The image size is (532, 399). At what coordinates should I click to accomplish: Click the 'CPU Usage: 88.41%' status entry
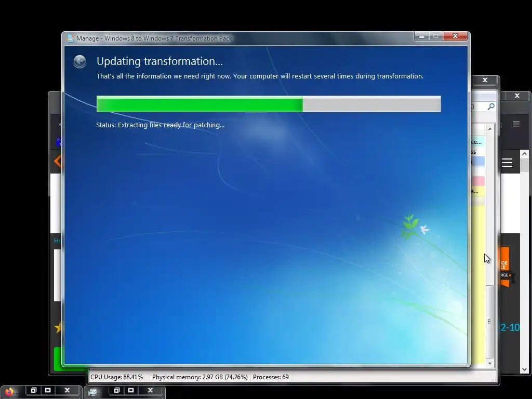click(x=117, y=377)
